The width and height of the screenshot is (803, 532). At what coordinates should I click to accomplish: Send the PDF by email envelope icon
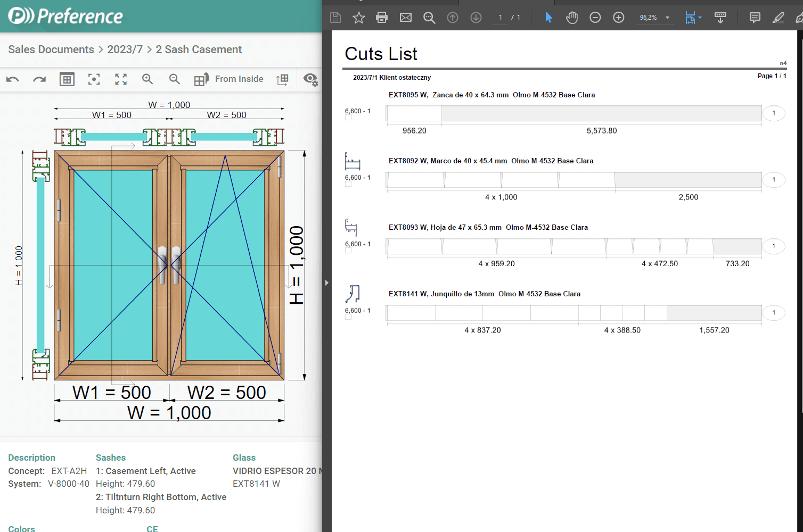click(406, 18)
